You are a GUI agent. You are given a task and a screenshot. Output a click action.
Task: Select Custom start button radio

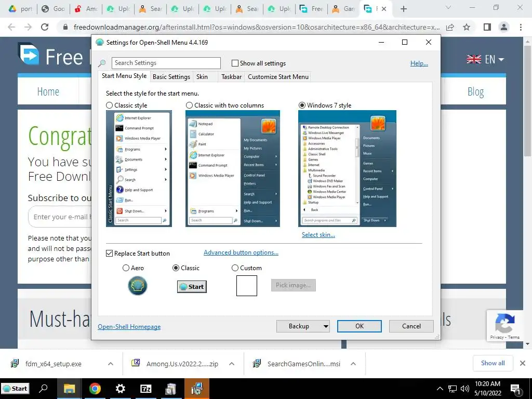(x=235, y=268)
